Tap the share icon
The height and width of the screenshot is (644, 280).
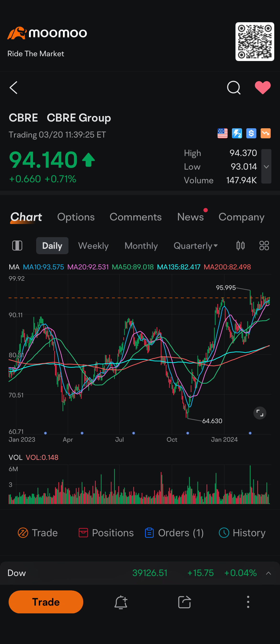tap(185, 602)
